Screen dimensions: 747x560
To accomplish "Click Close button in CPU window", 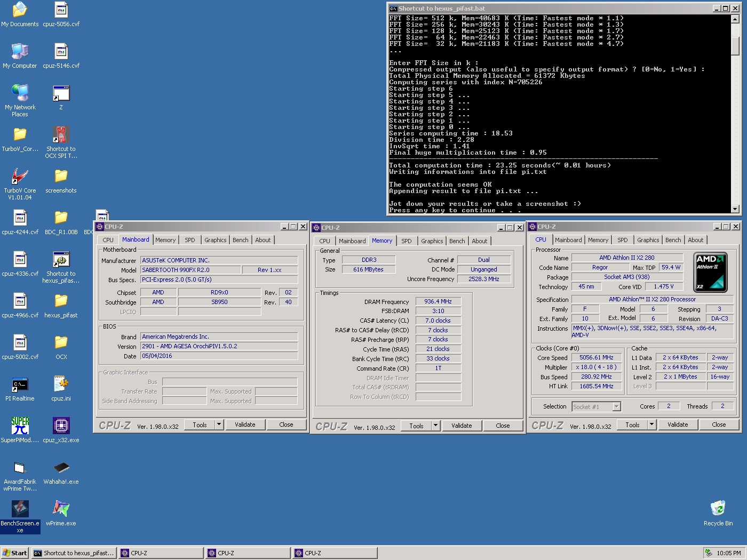I will pyautogui.click(x=719, y=425).
